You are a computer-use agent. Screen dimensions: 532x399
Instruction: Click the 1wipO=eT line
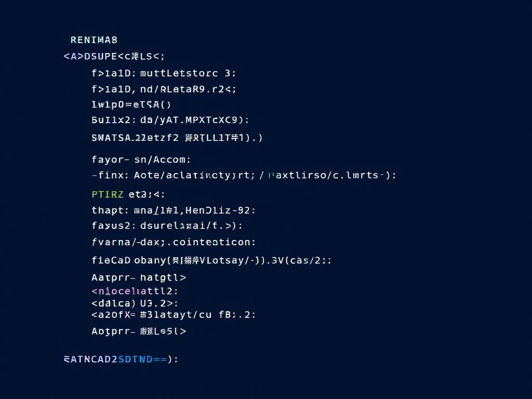point(131,104)
